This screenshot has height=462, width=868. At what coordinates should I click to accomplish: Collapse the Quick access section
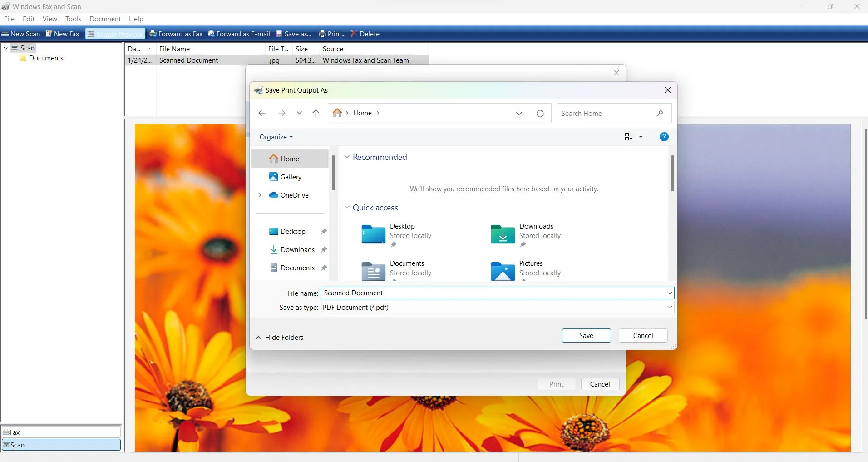(347, 207)
